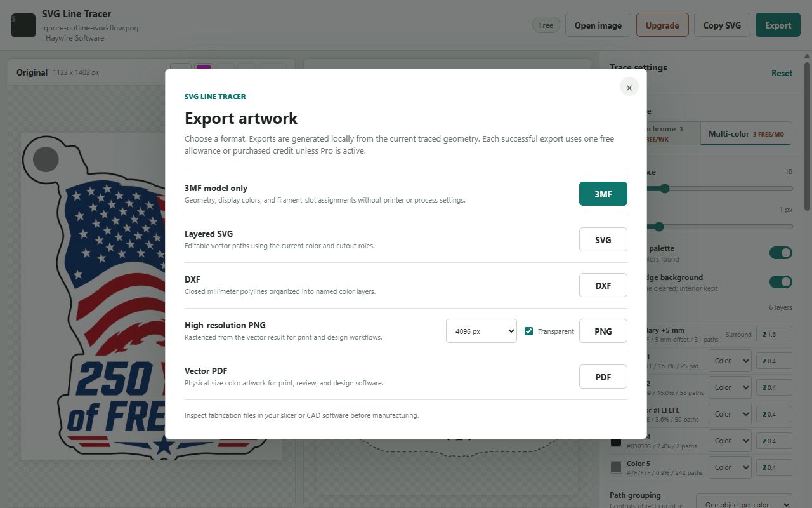
Task: Click the original flag image preview
Action: pyautogui.click(x=93, y=297)
